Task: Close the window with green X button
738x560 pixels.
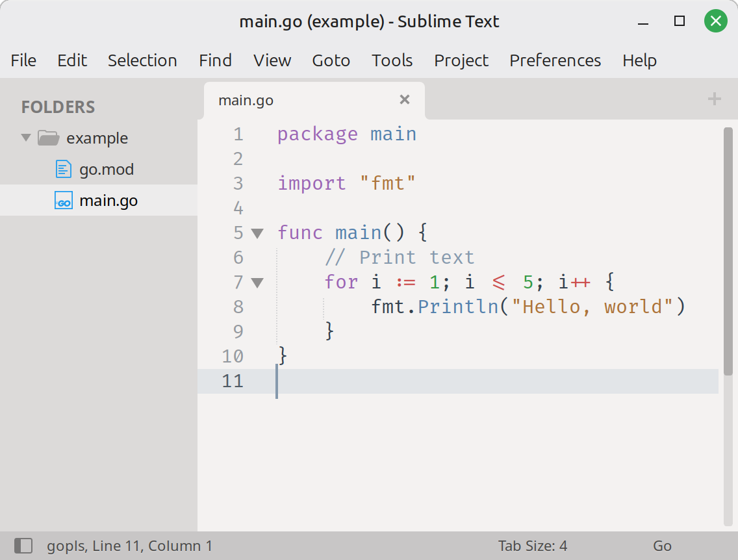Action: (716, 21)
